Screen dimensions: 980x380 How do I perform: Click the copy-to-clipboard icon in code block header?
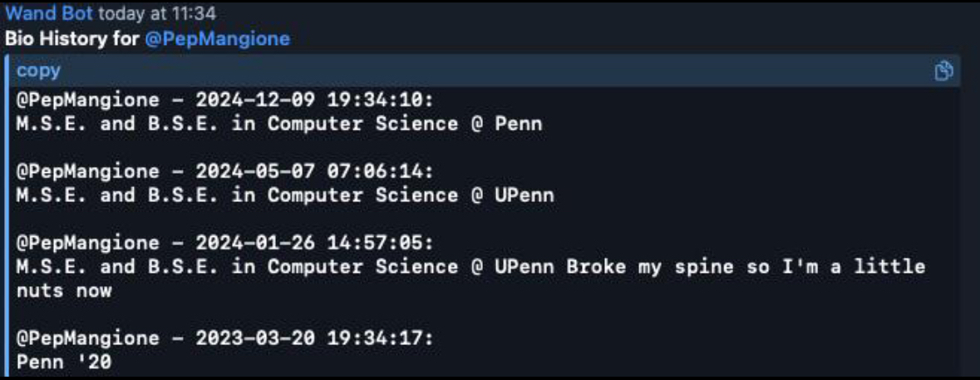pos(943,71)
